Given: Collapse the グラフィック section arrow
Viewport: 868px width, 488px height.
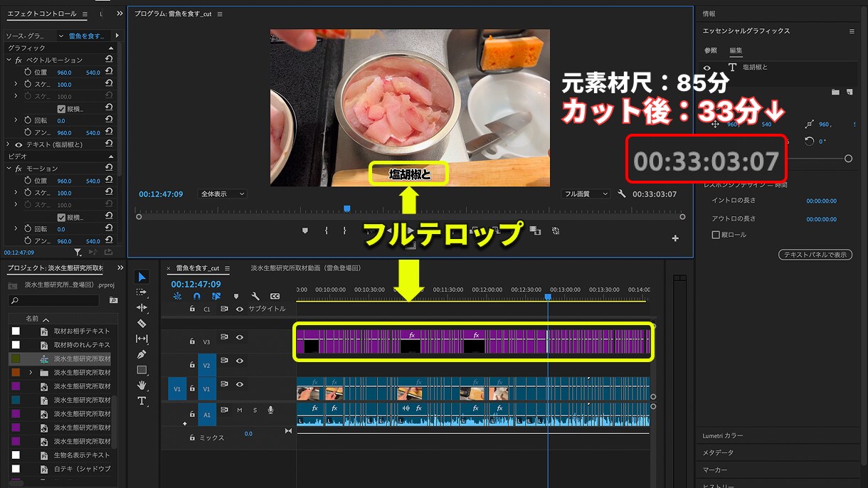Looking at the screenshot, I should (x=111, y=48).
